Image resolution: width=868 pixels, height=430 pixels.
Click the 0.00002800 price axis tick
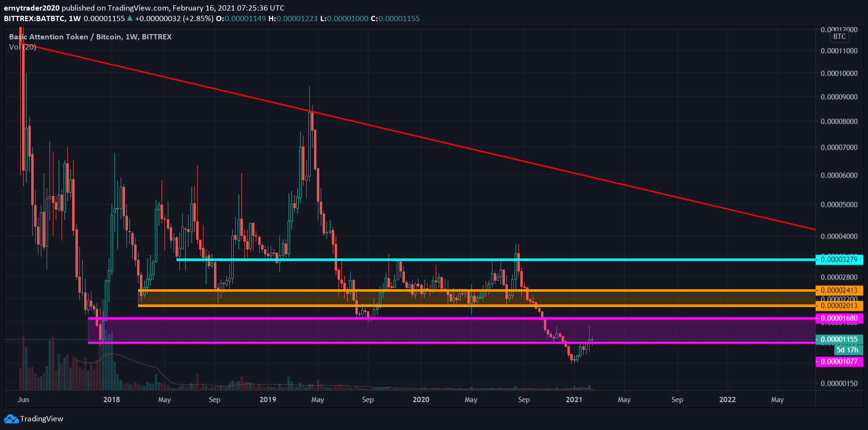point(839,277)
